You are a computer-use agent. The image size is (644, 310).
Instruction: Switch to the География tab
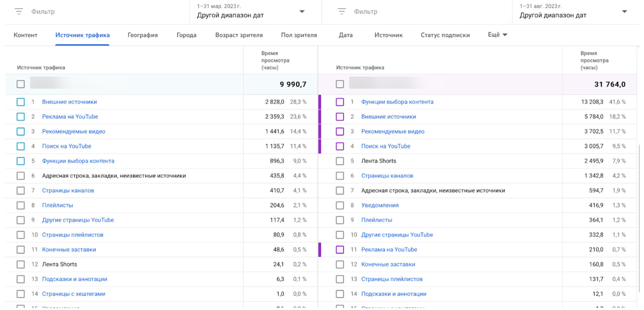pos(143,35)
